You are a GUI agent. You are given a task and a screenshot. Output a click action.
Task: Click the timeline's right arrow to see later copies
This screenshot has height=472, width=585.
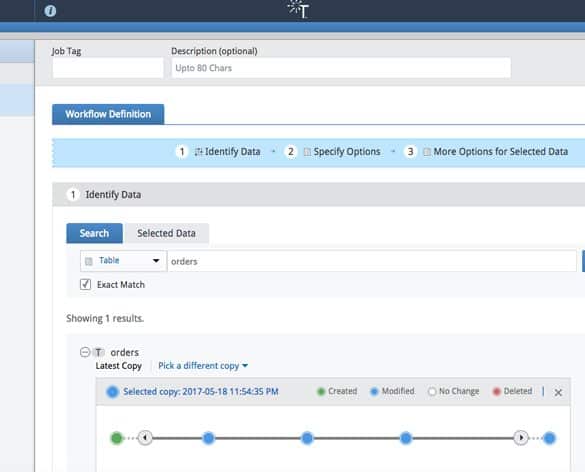(521, 437)
